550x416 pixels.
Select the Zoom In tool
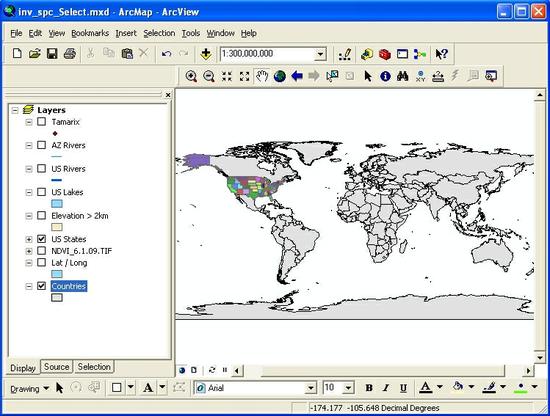click(191, 76)
